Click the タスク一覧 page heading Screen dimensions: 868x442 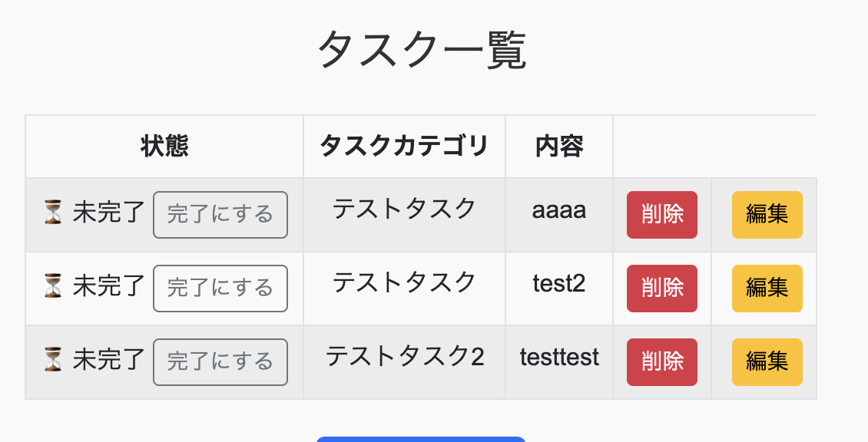click(422, 50)
